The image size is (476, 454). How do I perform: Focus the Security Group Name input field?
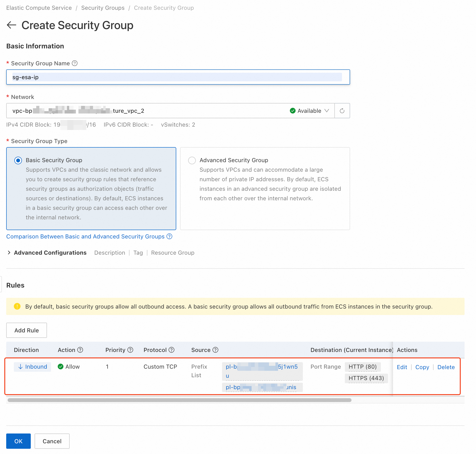click(x=178, y=77)
